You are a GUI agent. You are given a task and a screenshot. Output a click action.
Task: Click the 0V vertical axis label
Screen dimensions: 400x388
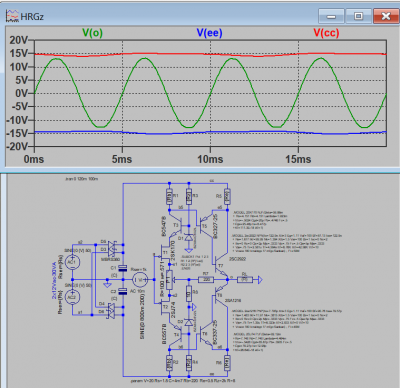click(22, 93)
